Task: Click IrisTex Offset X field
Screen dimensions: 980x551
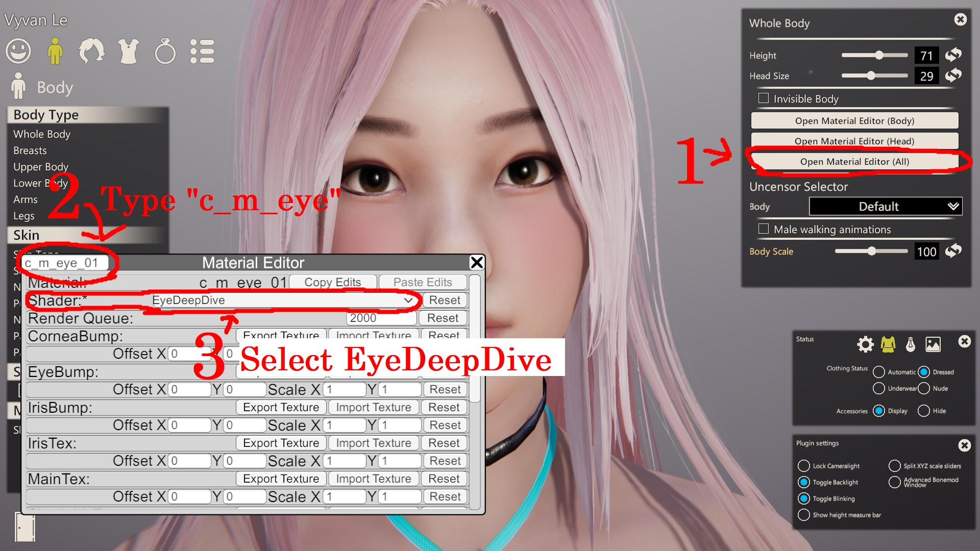Action: tap(189, 461)
